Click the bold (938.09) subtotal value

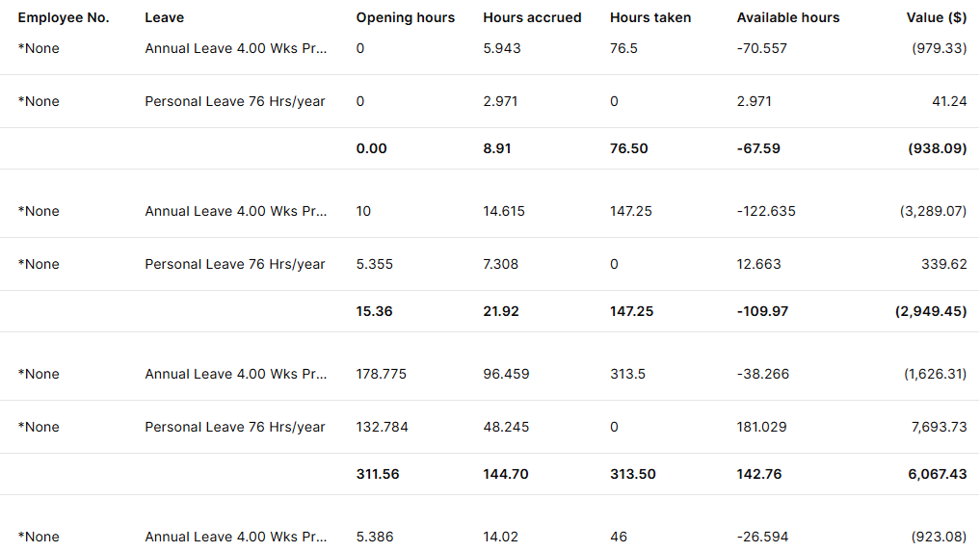937,148
